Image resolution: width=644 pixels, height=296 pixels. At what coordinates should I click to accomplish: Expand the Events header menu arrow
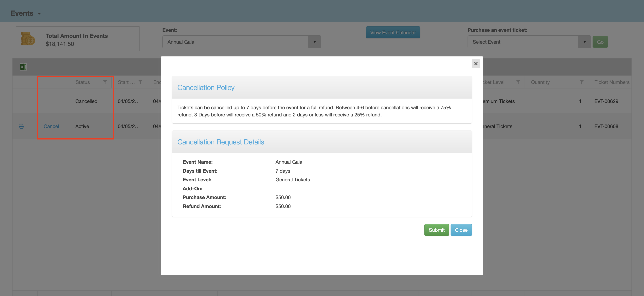point(39,14)
